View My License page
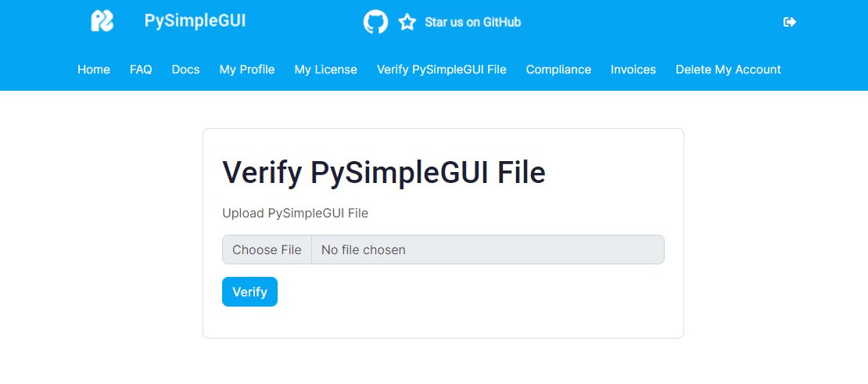The width and height of the screenshot is (868, 384). click(325, 70)
